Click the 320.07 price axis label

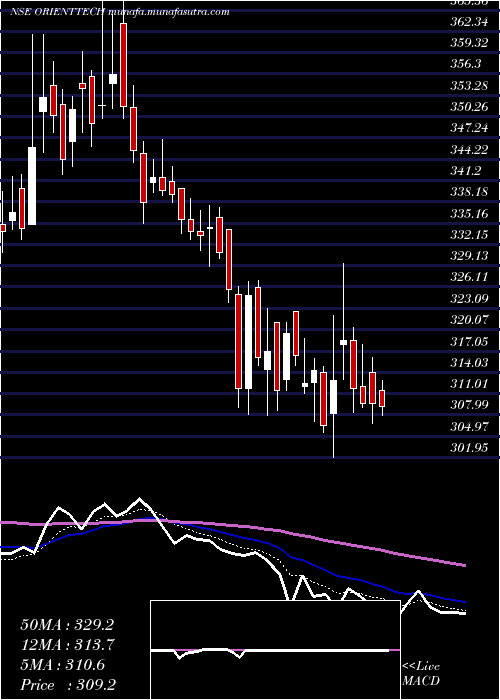tap(468, 320)
